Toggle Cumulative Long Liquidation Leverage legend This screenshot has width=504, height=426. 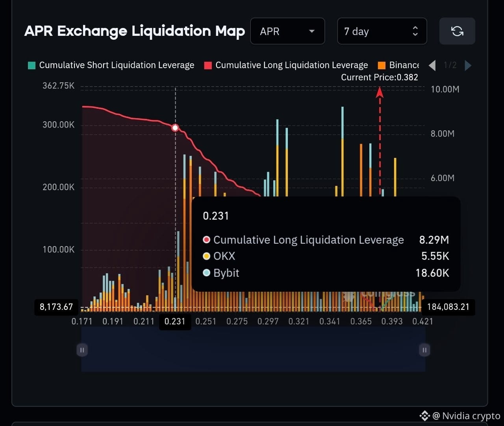point(286,65)
